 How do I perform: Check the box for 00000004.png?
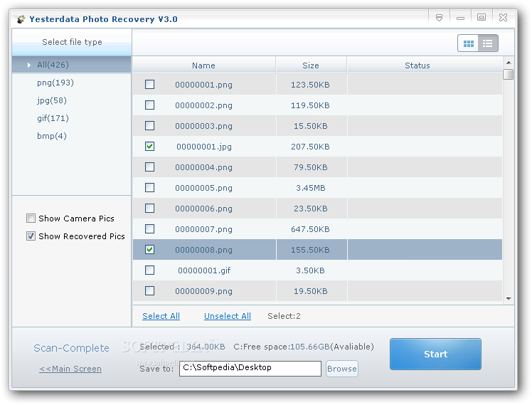(x=149, y=167)
